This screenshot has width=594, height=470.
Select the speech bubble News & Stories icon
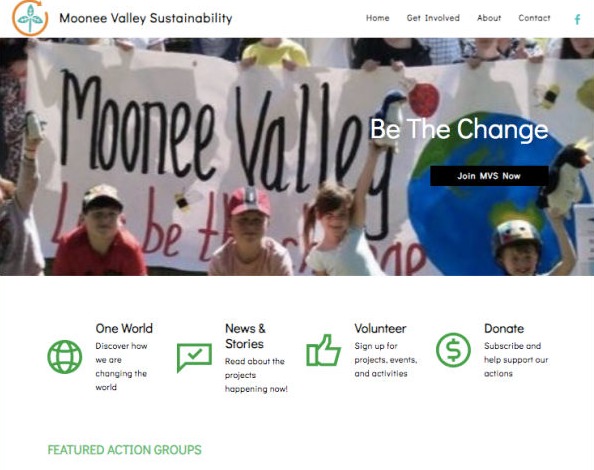pyautogui.click(x=194, y=358)
